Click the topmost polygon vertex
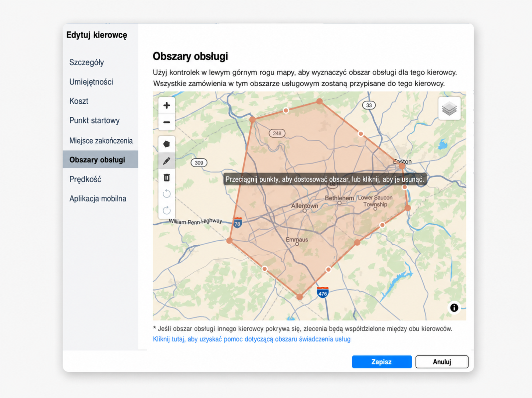This screenshot has height=398, width=532. pos(320,101)
